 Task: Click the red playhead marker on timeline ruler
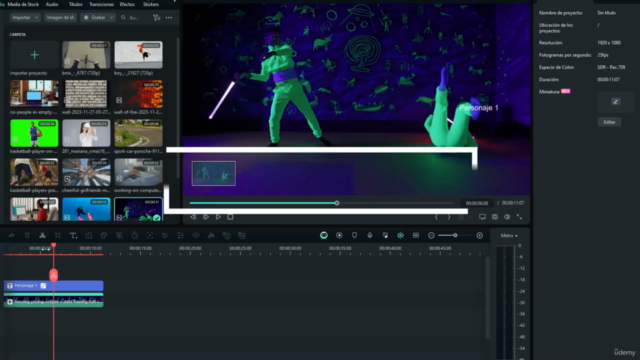click(x=53, y=245)
